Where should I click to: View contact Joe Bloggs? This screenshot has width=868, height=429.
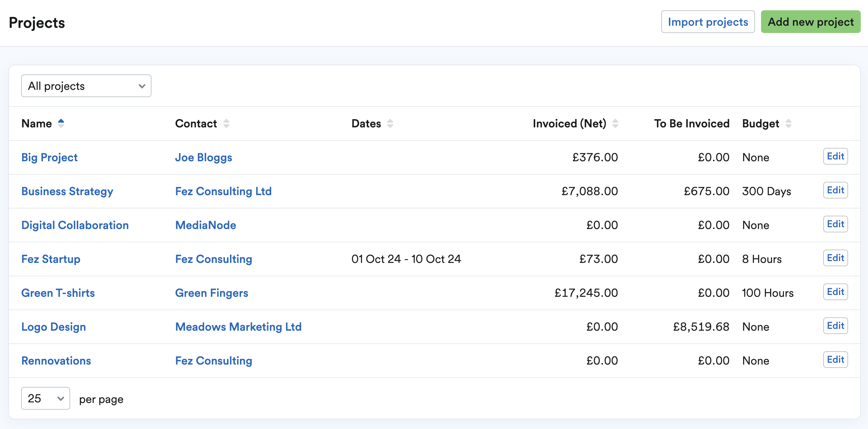click(203, 158)
